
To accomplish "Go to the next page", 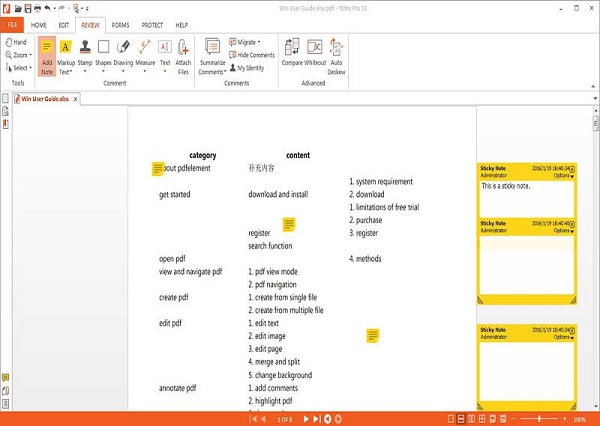I will 306,419.
